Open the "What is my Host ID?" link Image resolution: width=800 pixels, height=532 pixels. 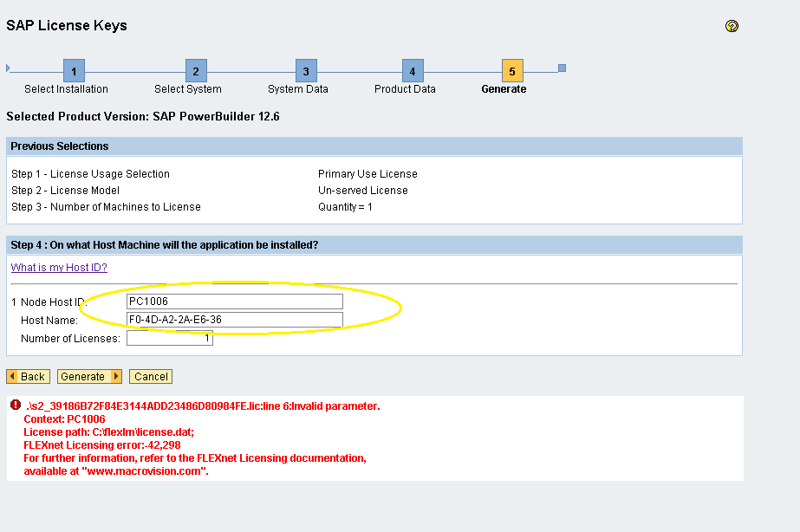coord(59,267)
